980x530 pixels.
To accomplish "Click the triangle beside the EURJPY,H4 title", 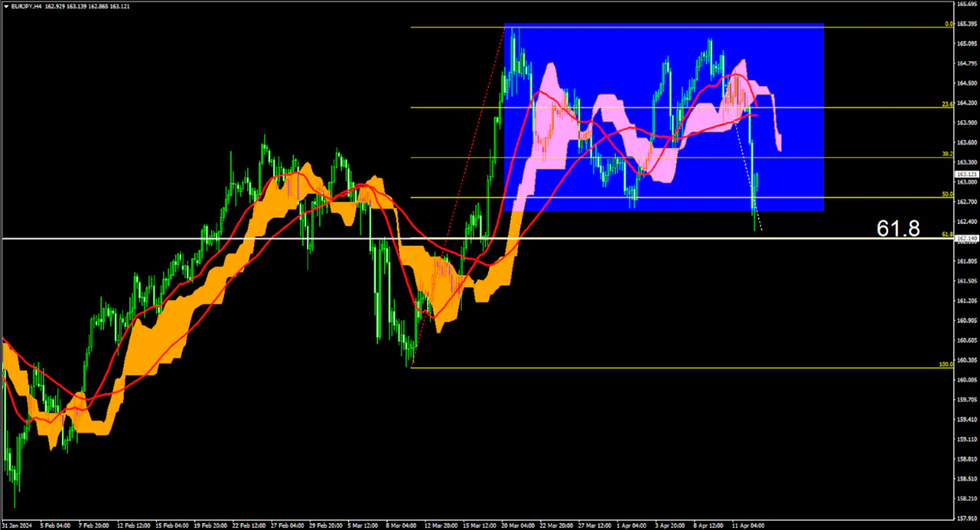I will pyautogui.click(x=5, y=5).
